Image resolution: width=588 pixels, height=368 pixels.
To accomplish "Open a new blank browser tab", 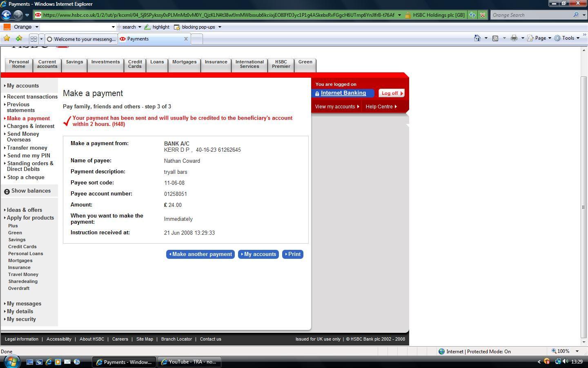I will click(x=197, y=39).
